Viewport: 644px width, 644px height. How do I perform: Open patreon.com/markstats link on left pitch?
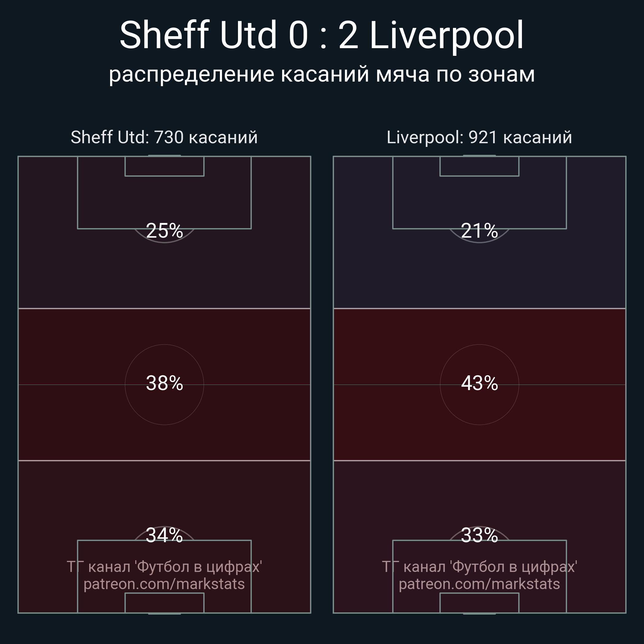(x=164, y=584)
